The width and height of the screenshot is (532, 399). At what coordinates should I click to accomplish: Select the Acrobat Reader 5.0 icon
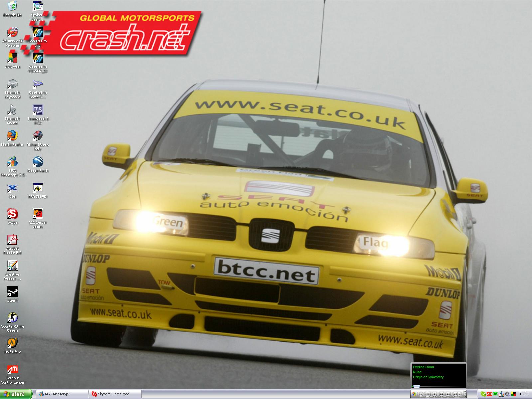[12, 244]
